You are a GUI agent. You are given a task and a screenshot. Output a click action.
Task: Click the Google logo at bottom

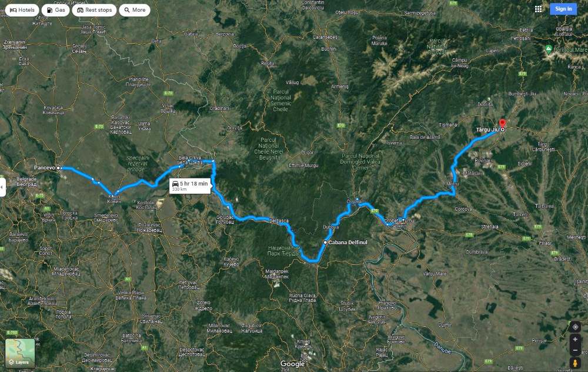tap(292, 364)
